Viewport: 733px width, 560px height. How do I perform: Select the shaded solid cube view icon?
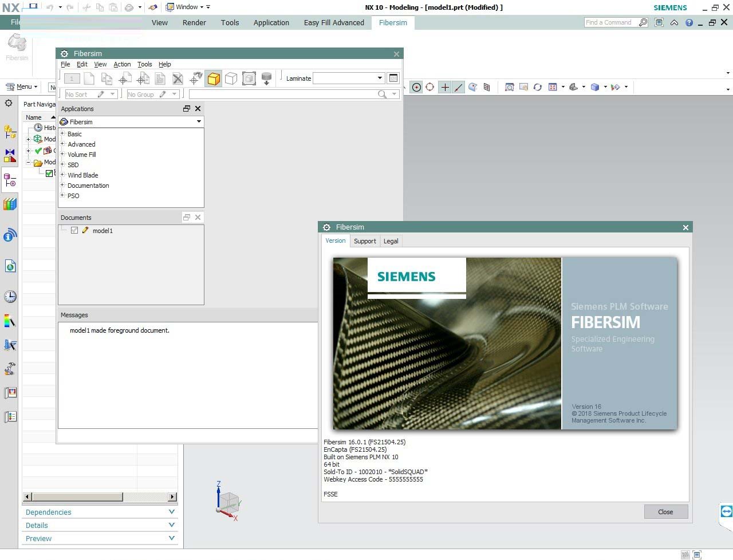click(x=214, y=78)
